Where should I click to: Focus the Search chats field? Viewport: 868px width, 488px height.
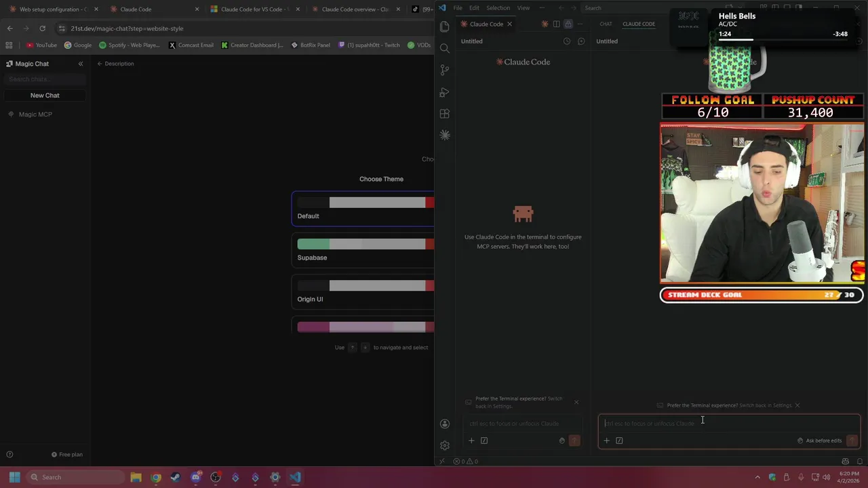[45, 79]
